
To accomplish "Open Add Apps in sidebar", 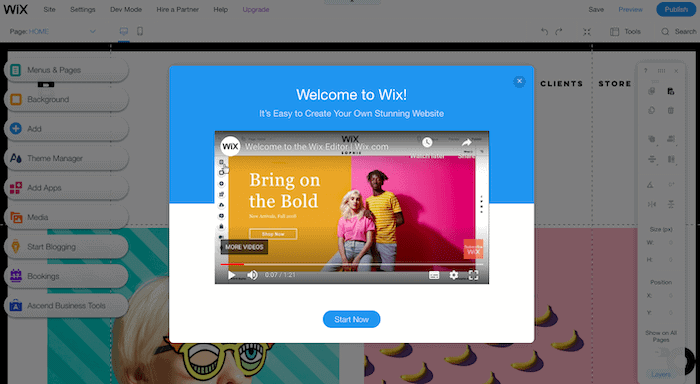I will tap(67, 188).
